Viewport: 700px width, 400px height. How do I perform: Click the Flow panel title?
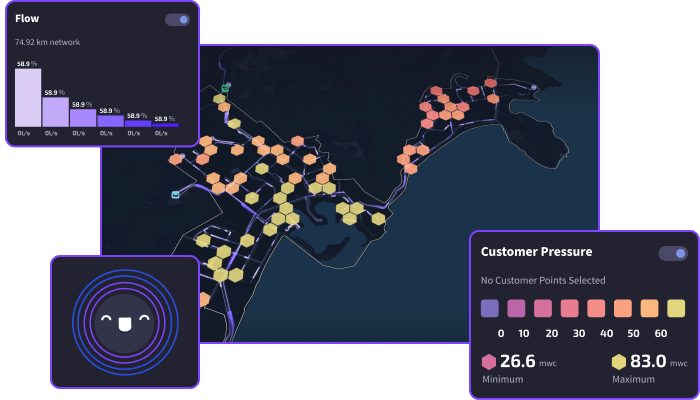[27, 19]
